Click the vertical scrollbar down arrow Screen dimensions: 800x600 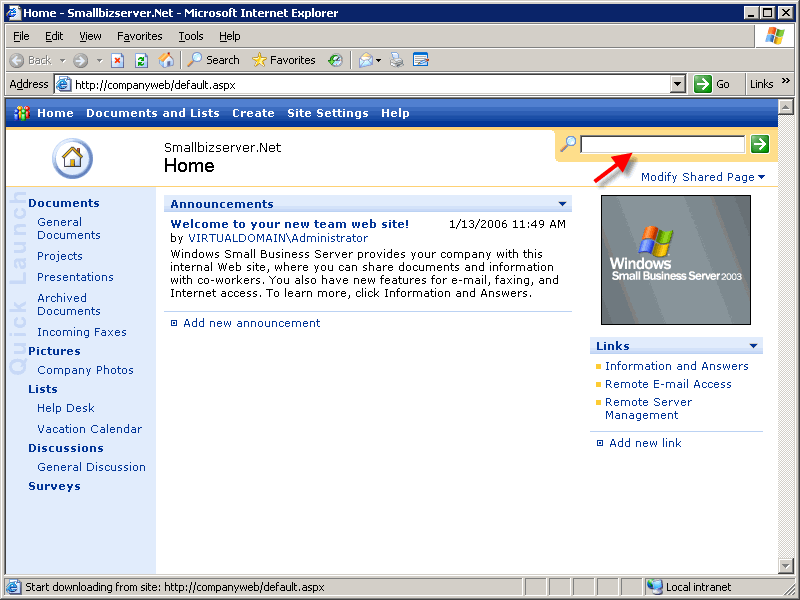(x=785, y=565)
